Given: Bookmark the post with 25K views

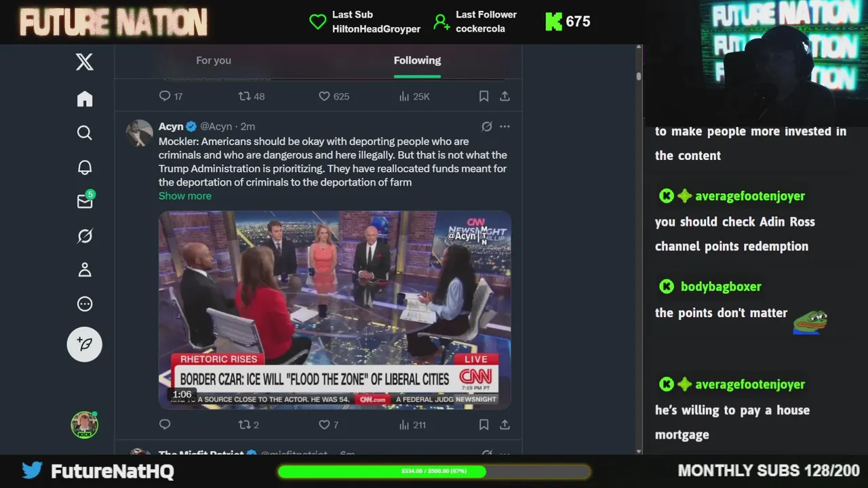Looking at the screenshot, I should pos(484,96).
